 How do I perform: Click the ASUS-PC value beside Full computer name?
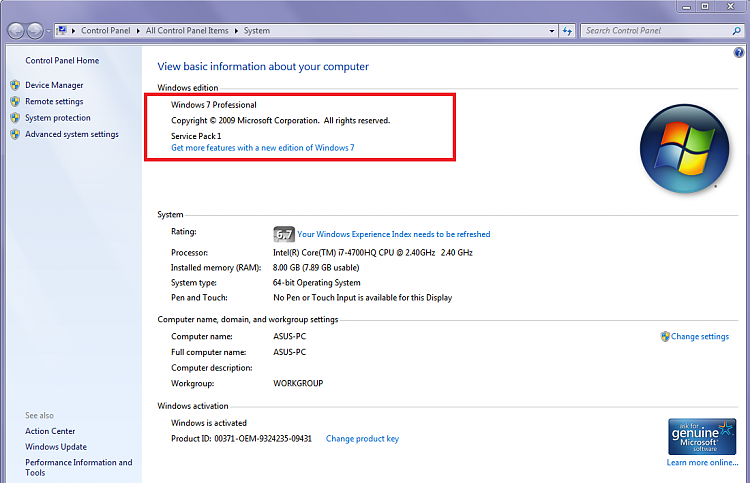click(x=289, y=352)
